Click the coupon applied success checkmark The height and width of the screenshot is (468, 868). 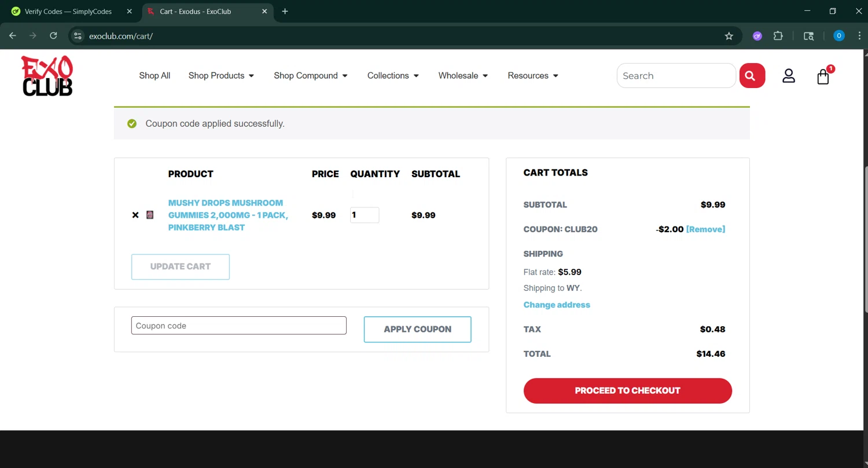(132, 123)
